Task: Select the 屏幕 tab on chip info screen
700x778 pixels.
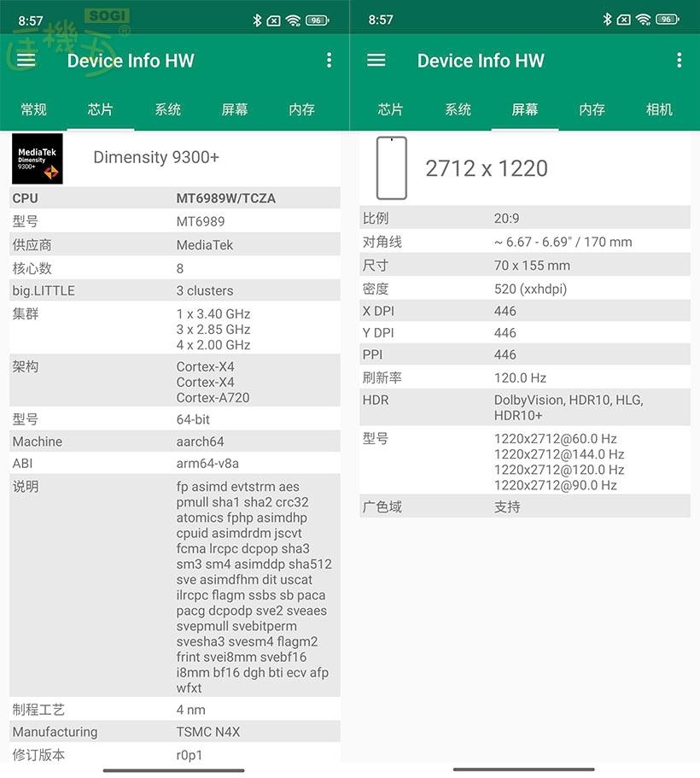Action: coord(234,109)
